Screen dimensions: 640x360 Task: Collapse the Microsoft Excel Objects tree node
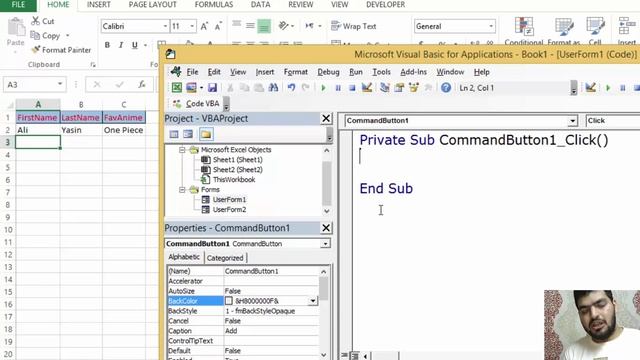tap(182, 150)
